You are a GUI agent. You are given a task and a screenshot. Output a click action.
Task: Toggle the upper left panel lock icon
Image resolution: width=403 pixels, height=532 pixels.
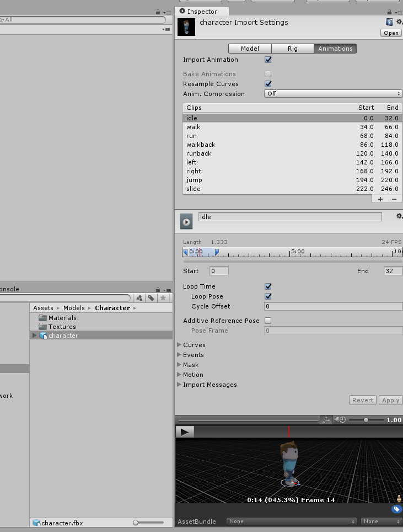tap(158, 12)
